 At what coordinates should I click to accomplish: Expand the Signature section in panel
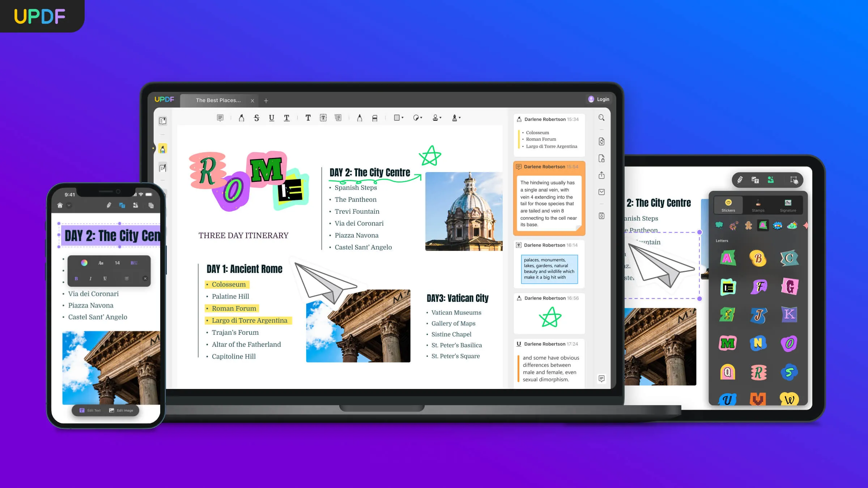pos(787,206)
